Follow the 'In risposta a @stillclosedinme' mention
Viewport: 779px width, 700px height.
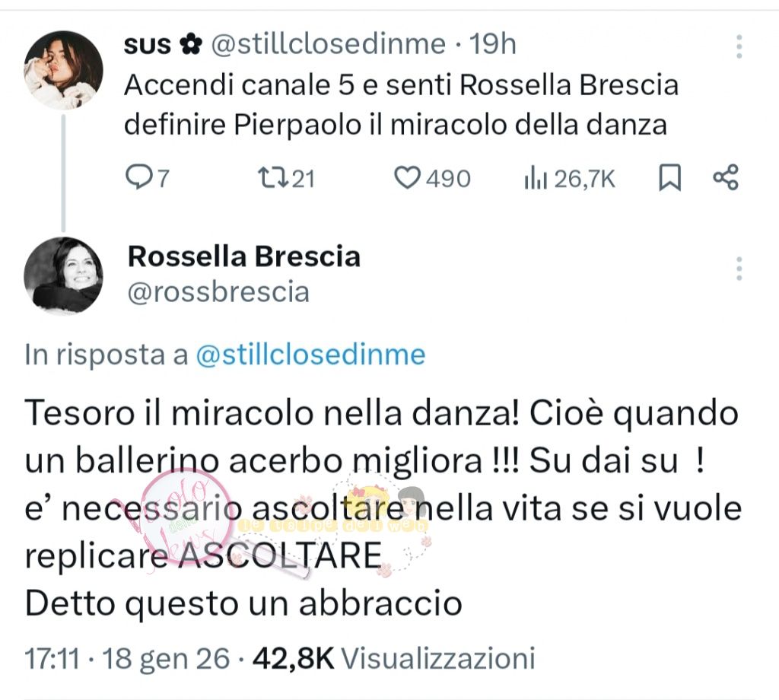310,355
